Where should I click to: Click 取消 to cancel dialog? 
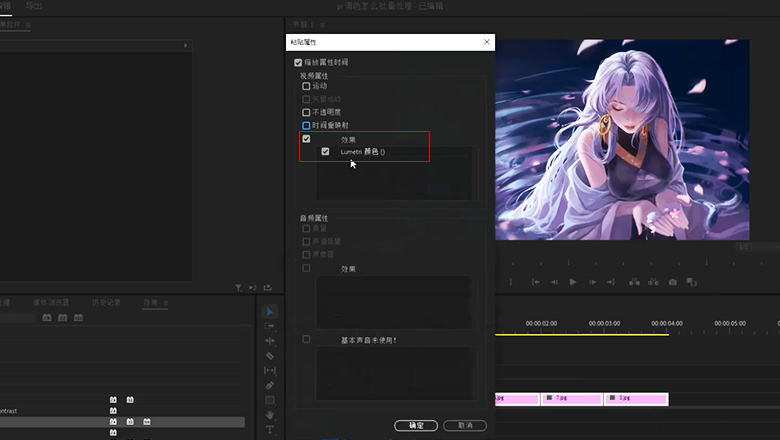tap(465, 426)
